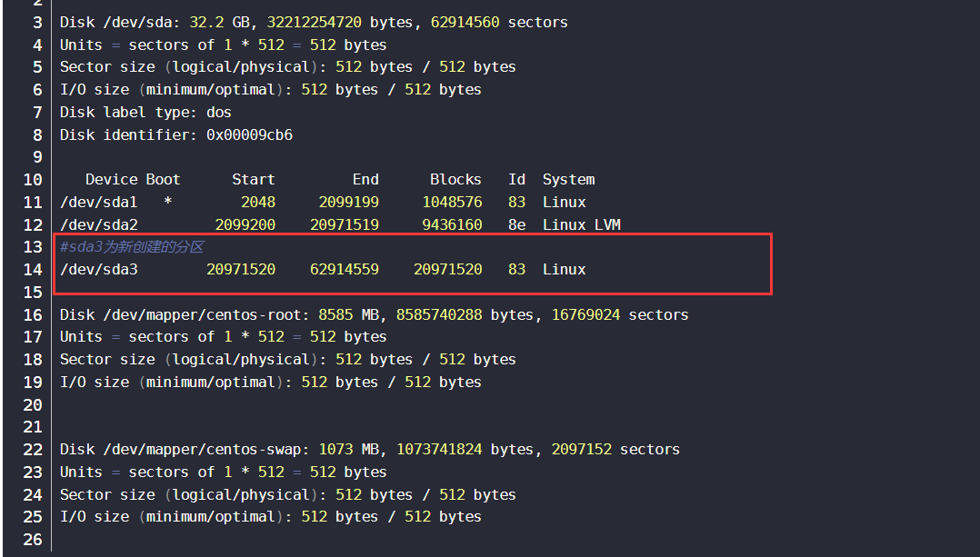The width and height of the screenshot is (980, 557).
Task: Click the 'Start' column header
Action: click(253, 179)
